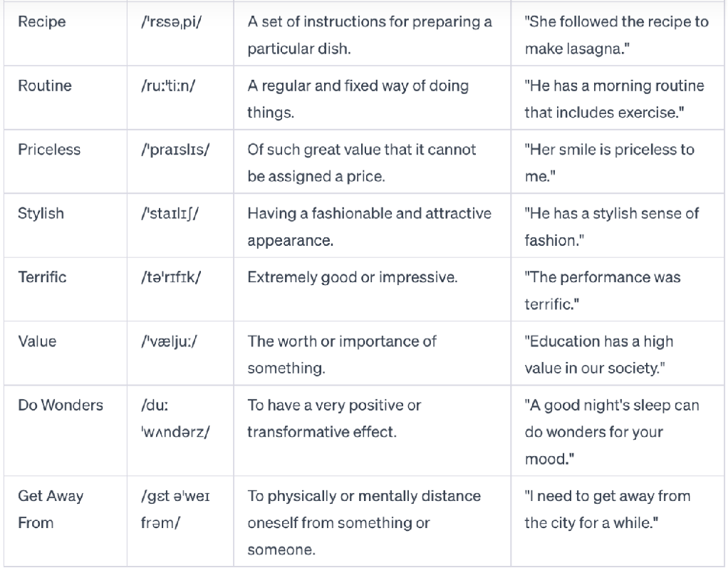
Task: Click the good night's sleep example sentence
Action: point(612,432)
